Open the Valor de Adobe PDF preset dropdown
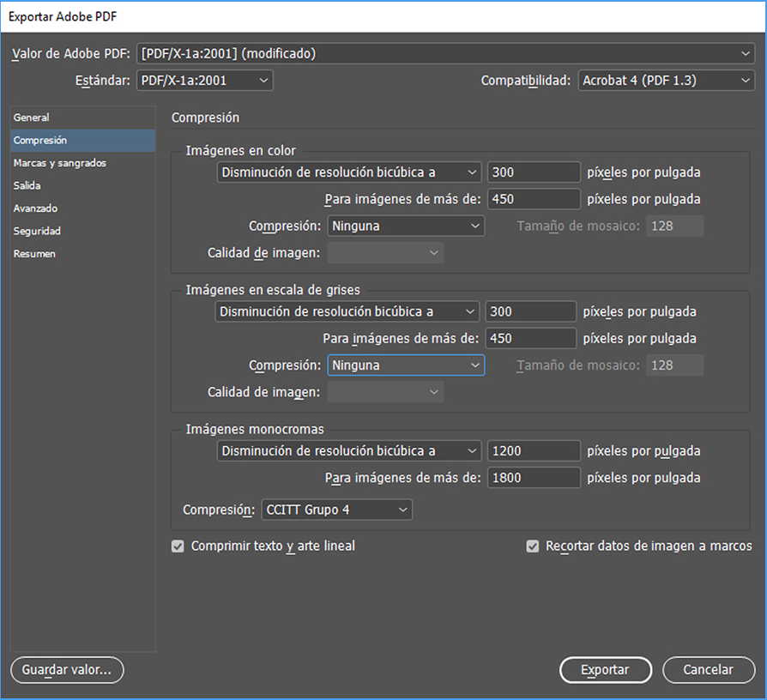The height and width of the screenshot is (700, 767). [x=445, y=53]
